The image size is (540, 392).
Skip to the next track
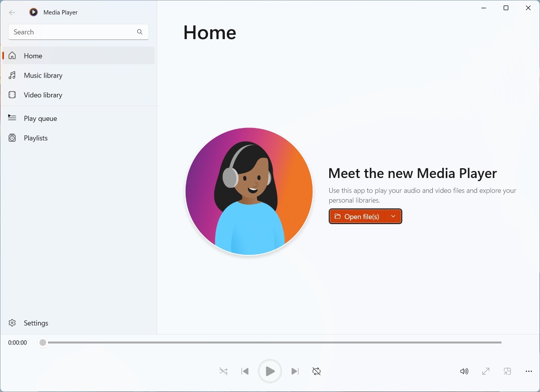[x=295, y=371]
